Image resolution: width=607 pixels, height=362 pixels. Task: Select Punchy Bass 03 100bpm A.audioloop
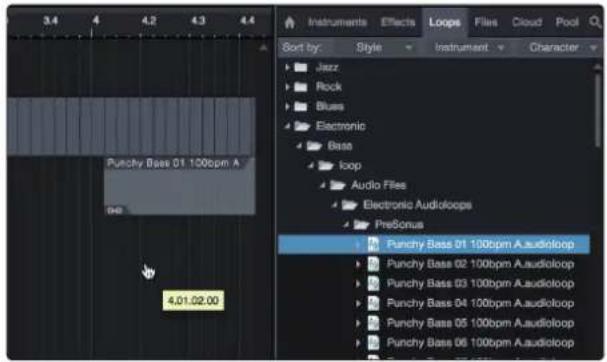480,284
